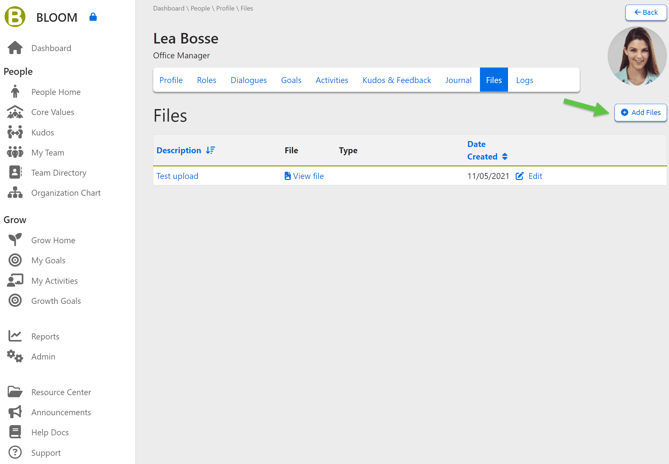669x464 pixels.
Task: Click Lea Bosse's profile photo
Action: tap(637, 56)
